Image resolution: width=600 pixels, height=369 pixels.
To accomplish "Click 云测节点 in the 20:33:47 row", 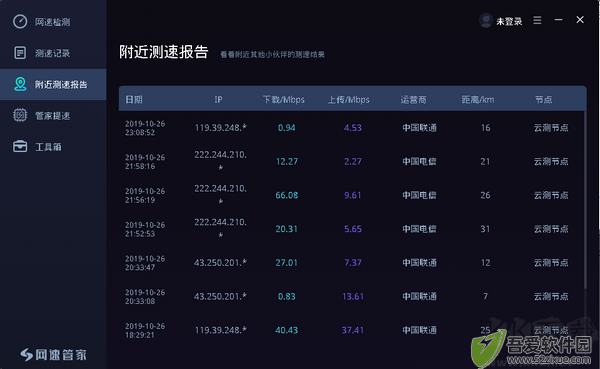I will point(551,263).
